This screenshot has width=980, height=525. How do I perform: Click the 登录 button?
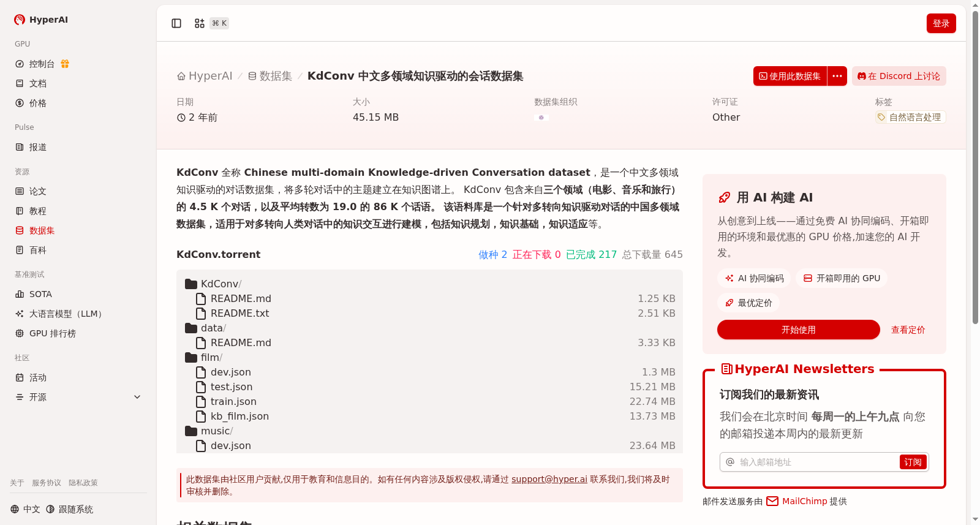click(x=941, y=23)
